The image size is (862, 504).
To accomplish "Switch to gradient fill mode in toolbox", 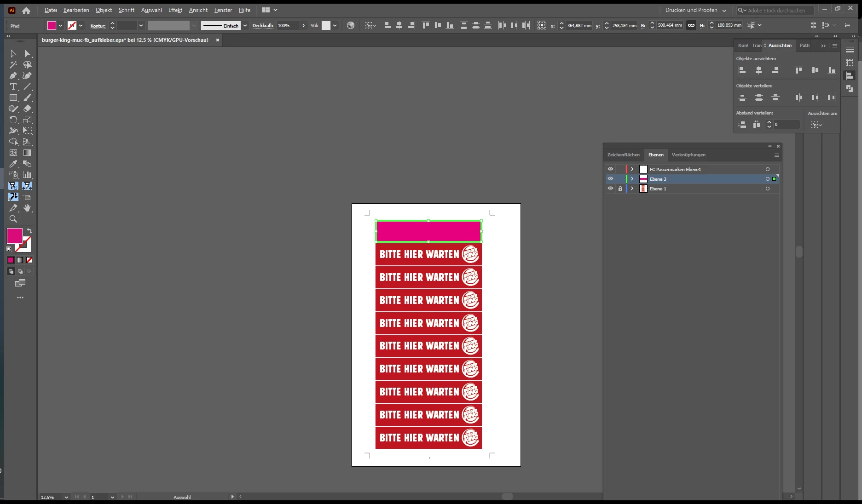I will point(20,260).
